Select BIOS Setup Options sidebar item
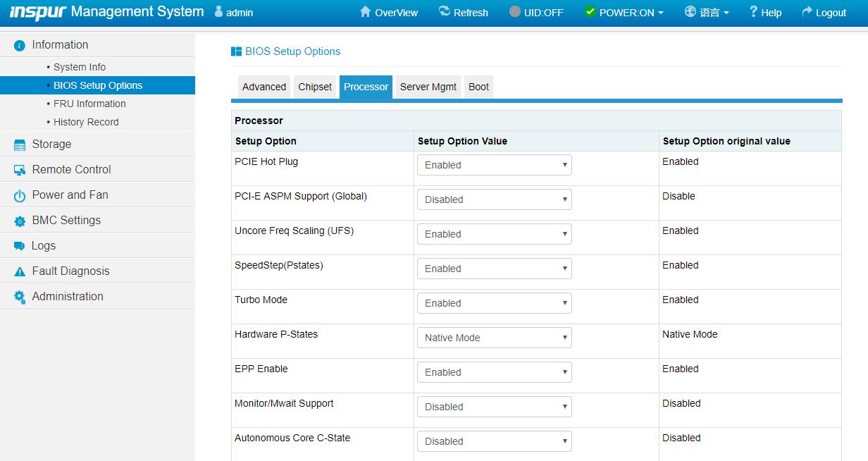This screenshot has height=461, width=868. [97, 85]
